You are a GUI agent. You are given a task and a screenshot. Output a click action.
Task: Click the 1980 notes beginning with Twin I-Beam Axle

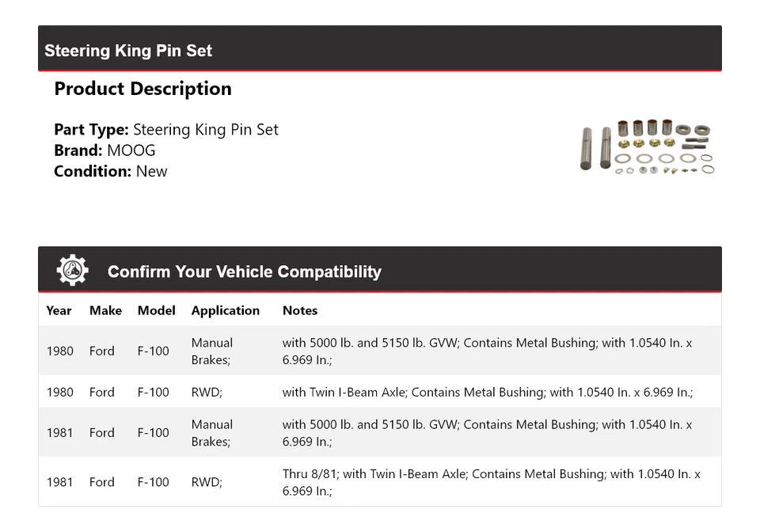[x=487, y=392]
